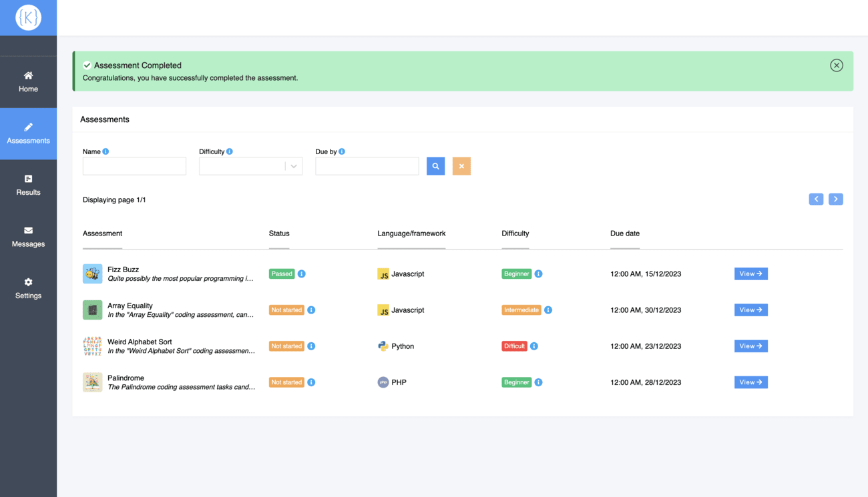View the Weird Alphabet Sort assessment

pyautogui.click(x=750, y=346)
